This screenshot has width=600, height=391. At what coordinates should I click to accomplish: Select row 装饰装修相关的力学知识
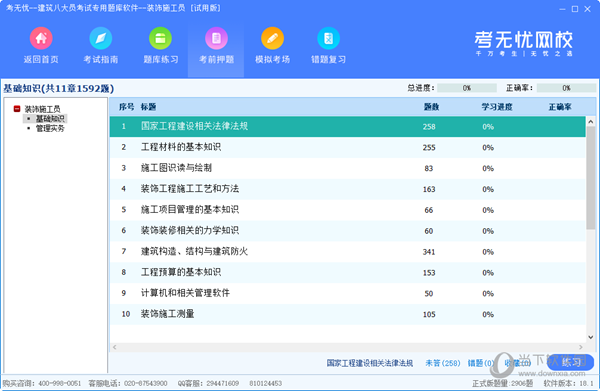pyautogui.click(x=347, y=231)
